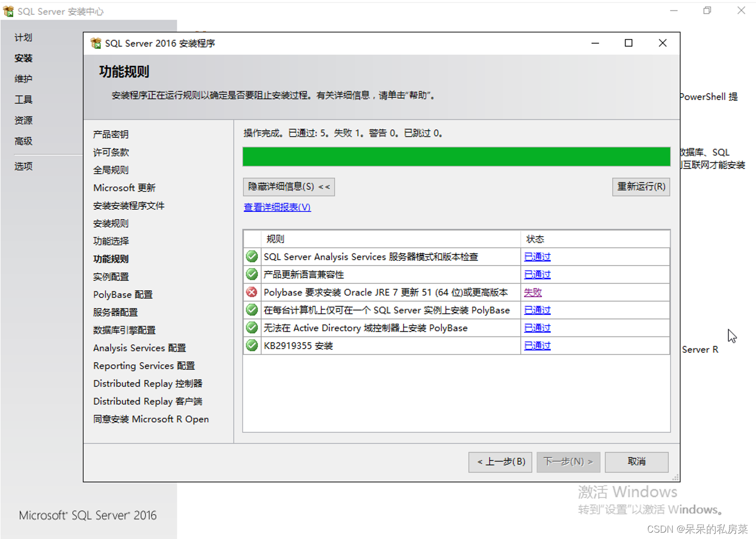Click 无法在 Active Directory 域控制器 rule text
The image size is (756, 539).
pos(366,328)
